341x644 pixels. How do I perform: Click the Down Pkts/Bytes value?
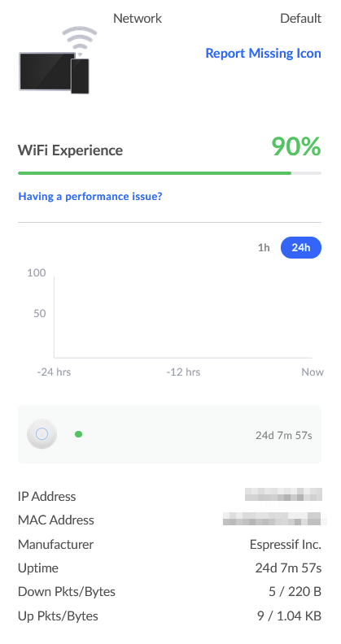coord(295,592)
